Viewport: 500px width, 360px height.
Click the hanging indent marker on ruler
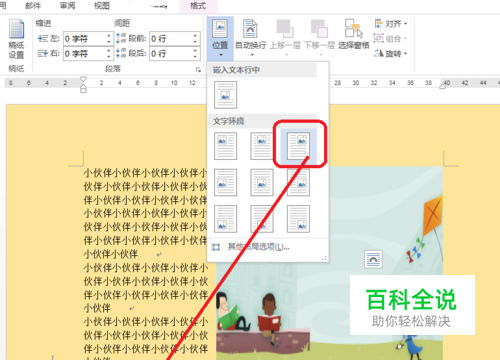coord(83,87)
